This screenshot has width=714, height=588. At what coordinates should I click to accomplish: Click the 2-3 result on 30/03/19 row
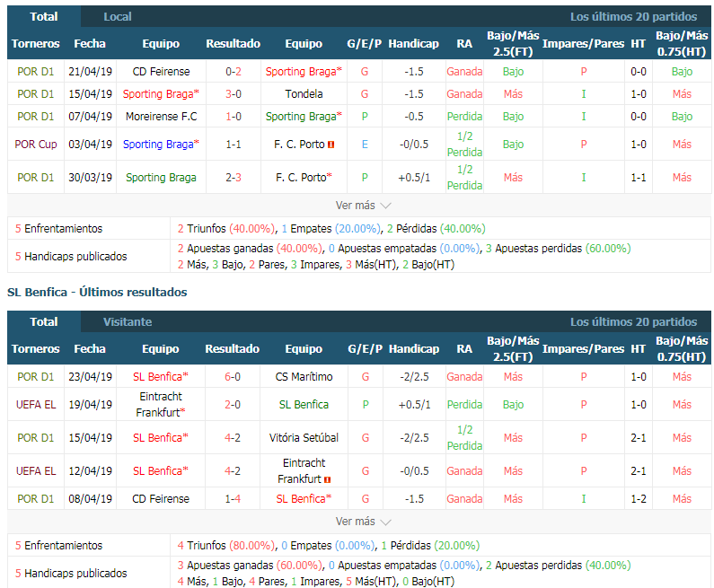pyautogui.click(x=234, y=178)
